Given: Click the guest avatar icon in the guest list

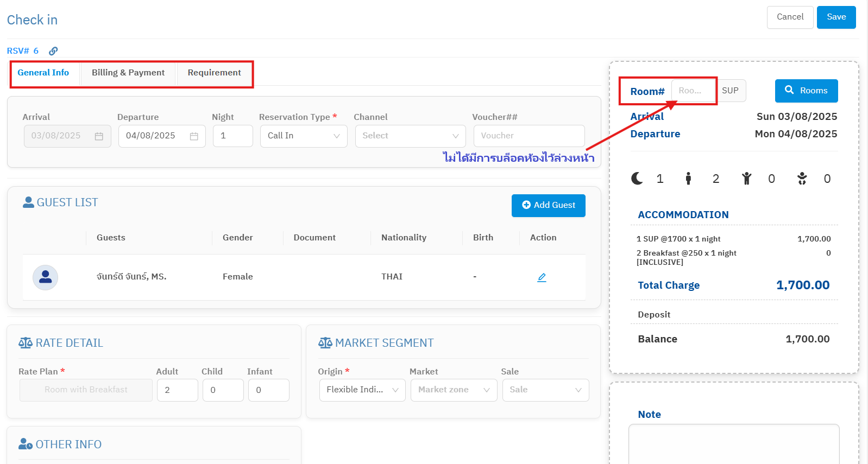Looking at the screenshot, I should (x=46, y=277).
